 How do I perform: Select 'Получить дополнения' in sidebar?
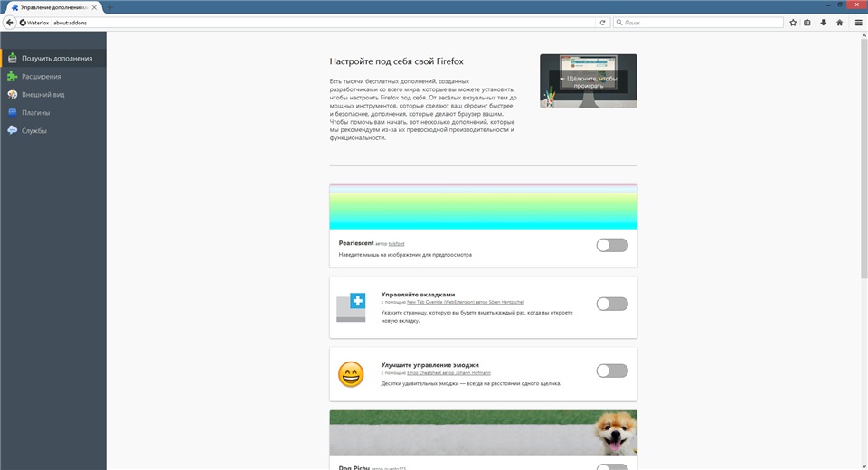coord(53,58)
